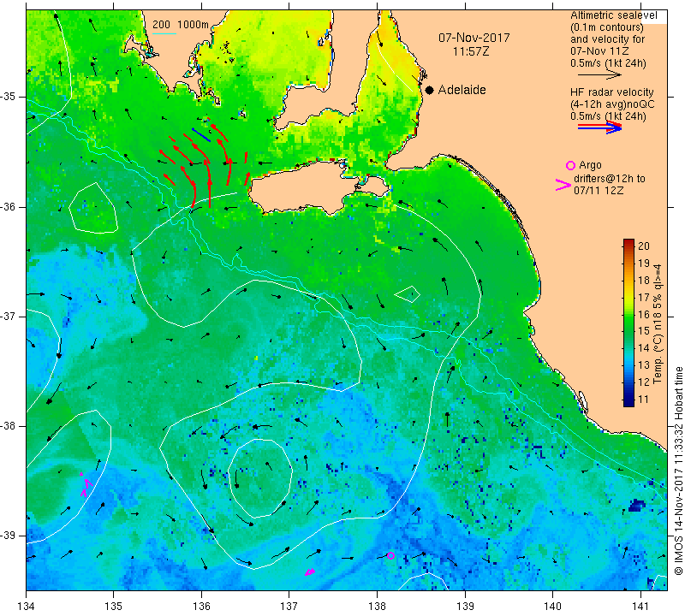The image size is (685, 616).
Task: Click the 'drifters@12h to' legend text
Action: tap(610, 179)
